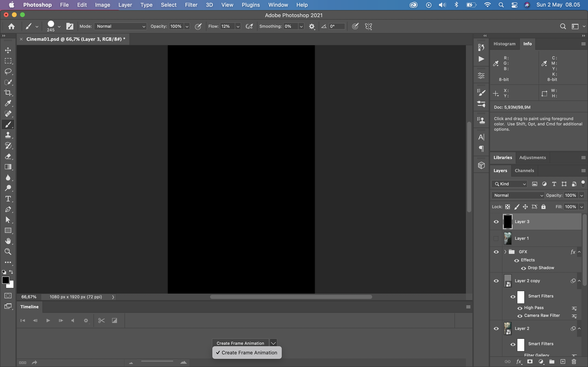
Task: Click the Create Frame Animation button
Action: 240,343
